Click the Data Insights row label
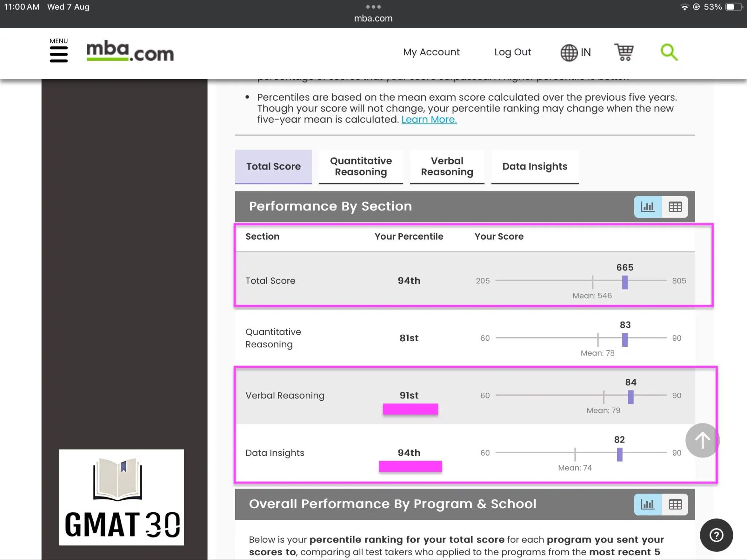 [275, 453]
